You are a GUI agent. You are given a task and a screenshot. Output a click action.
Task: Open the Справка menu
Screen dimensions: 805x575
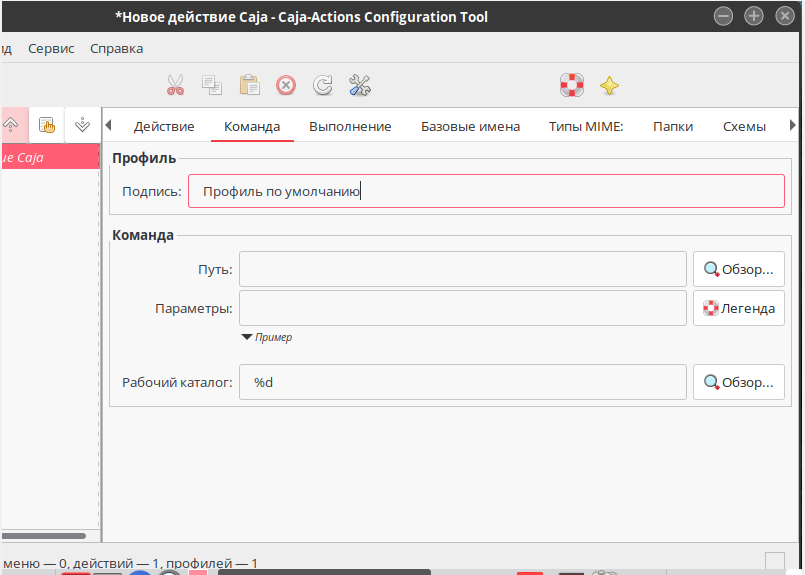click(x=117, y=49)
